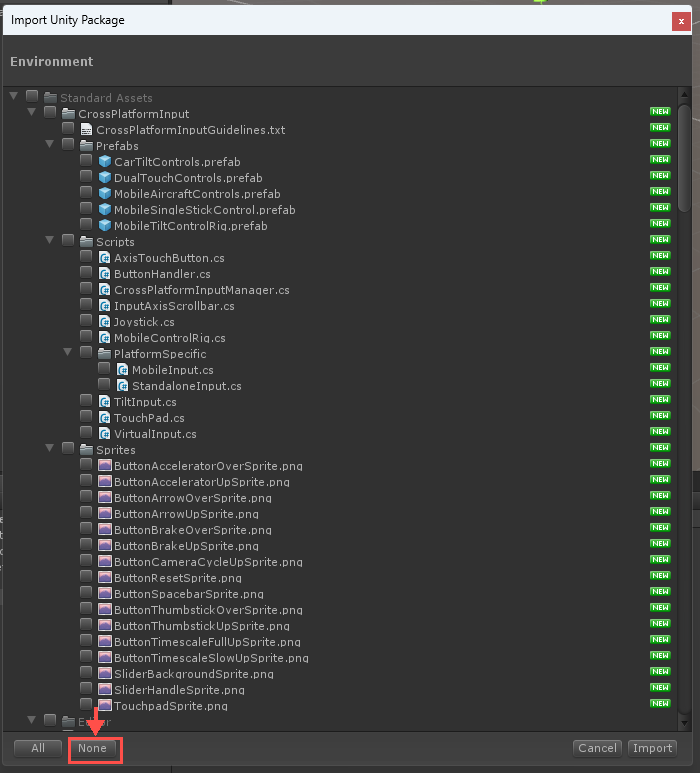Select ButtonThumbstickOverSprite.png file name
700x773 pixels.
pyautogui.click(x=209, y=610)
